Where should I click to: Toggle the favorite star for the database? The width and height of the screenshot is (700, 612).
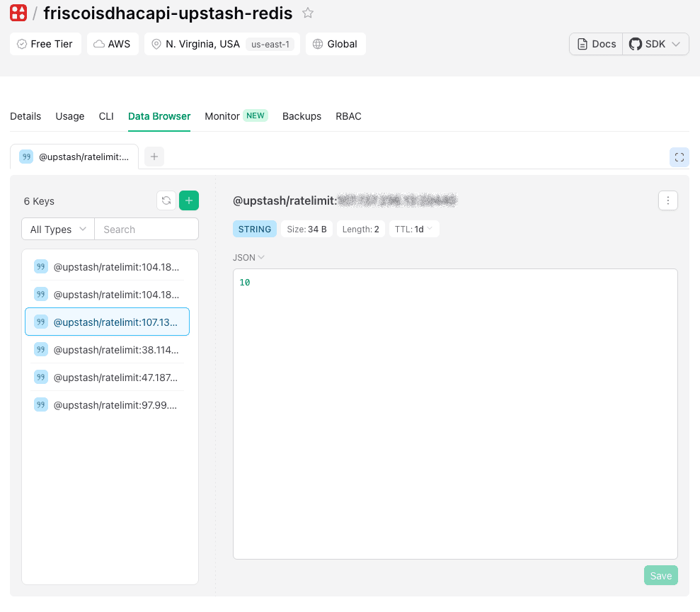click(x=308, y=12)
